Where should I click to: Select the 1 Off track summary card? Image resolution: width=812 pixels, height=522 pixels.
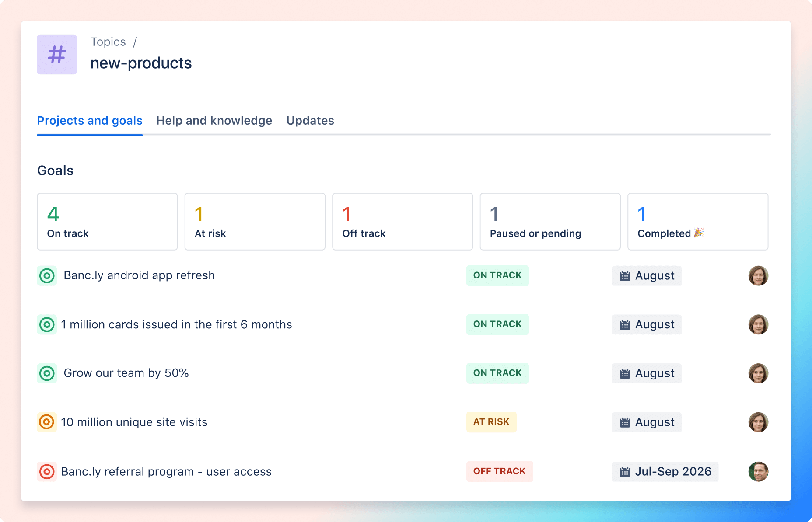tap(402, 222)
